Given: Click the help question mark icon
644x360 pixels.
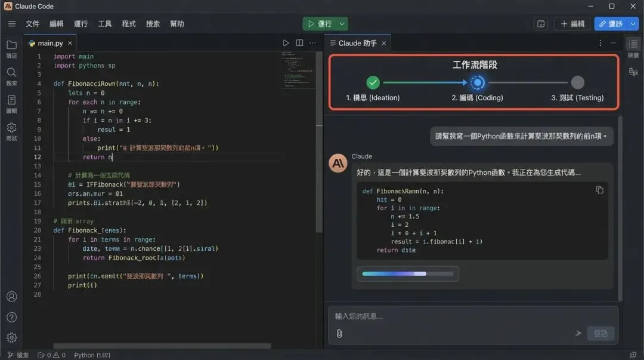Looking at the screenshot, I should click(x=11, y=317).
